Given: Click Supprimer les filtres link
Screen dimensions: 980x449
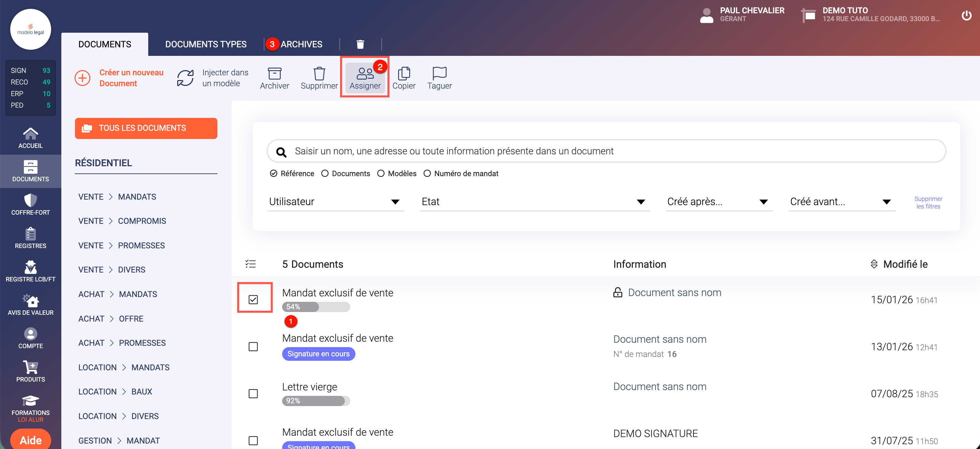Looking at the screenshot, I should click(x=928, y=203).
